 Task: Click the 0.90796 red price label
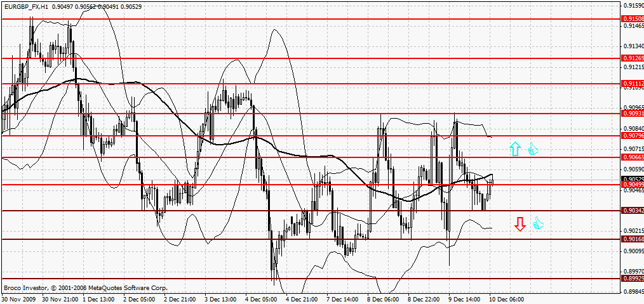[633, 135]
